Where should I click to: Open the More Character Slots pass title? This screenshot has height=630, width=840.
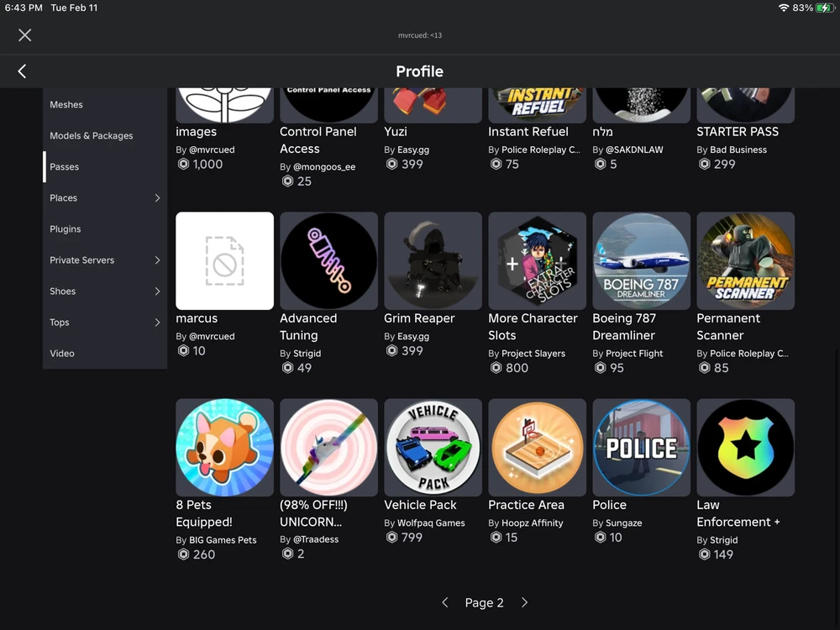(533, 327)
